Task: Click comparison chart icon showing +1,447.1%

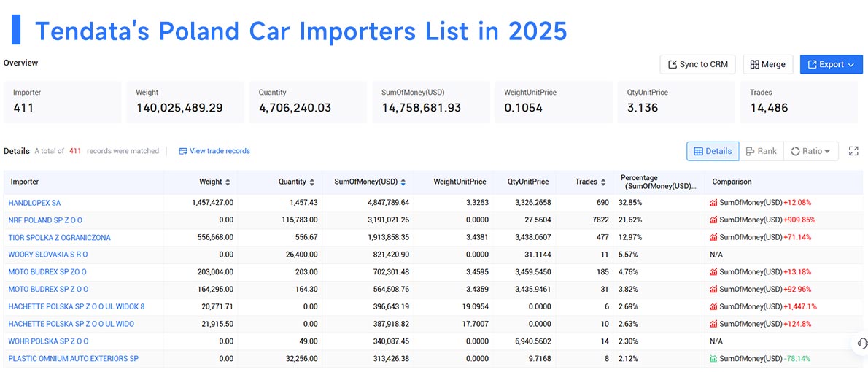Action: pyautogui.click(x=713, y=306)
